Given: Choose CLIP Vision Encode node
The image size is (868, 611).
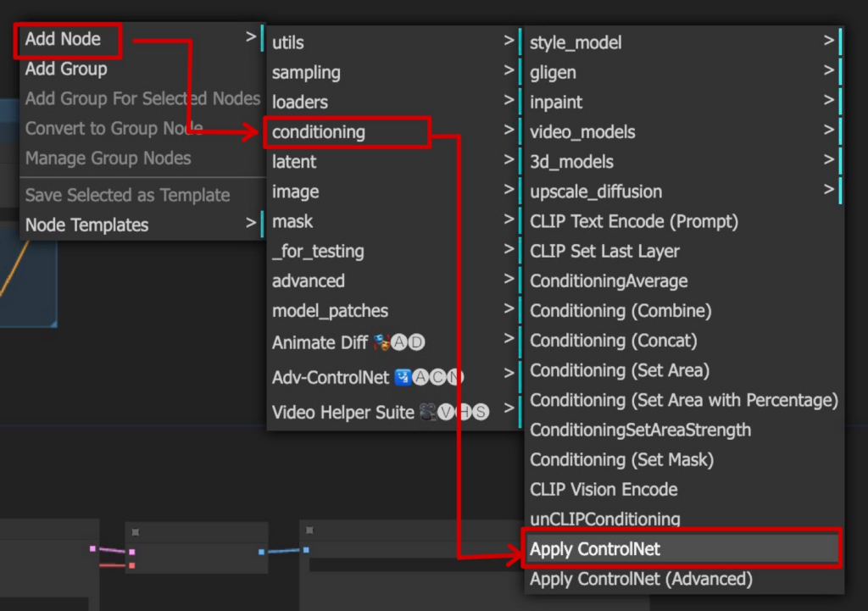Looking at the screenshot, I should click(x=604, y=490).
